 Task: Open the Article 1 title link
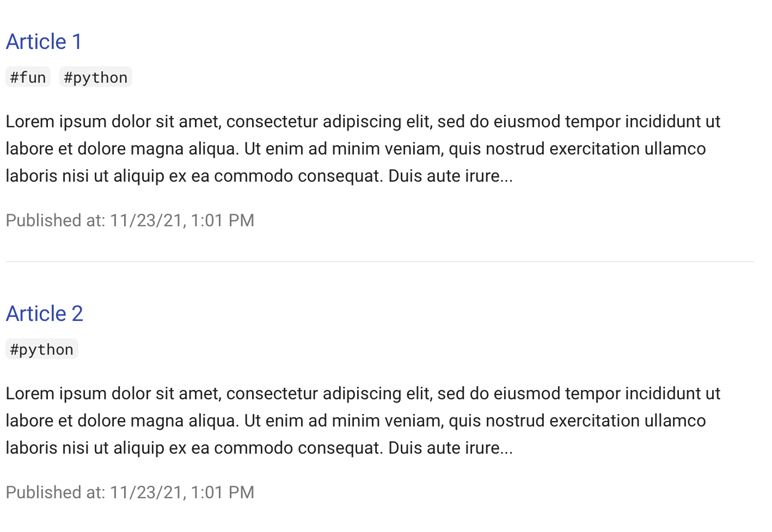pyautogui.click(x=44, y=42)
